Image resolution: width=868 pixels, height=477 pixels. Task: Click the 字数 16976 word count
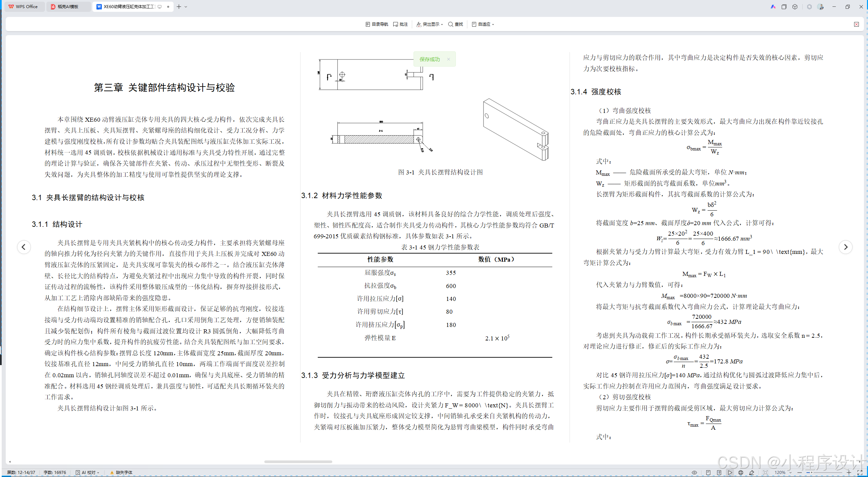[x=55, y=472]
